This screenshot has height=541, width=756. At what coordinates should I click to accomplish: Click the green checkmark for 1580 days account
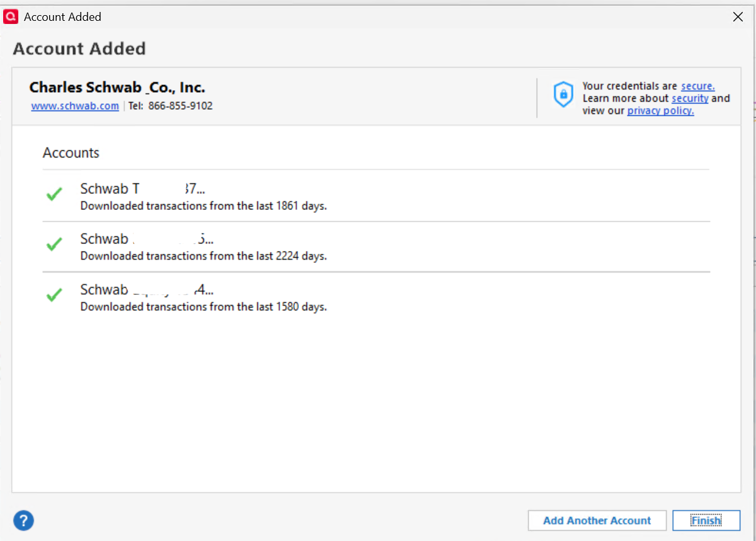(x=54, y=294)
